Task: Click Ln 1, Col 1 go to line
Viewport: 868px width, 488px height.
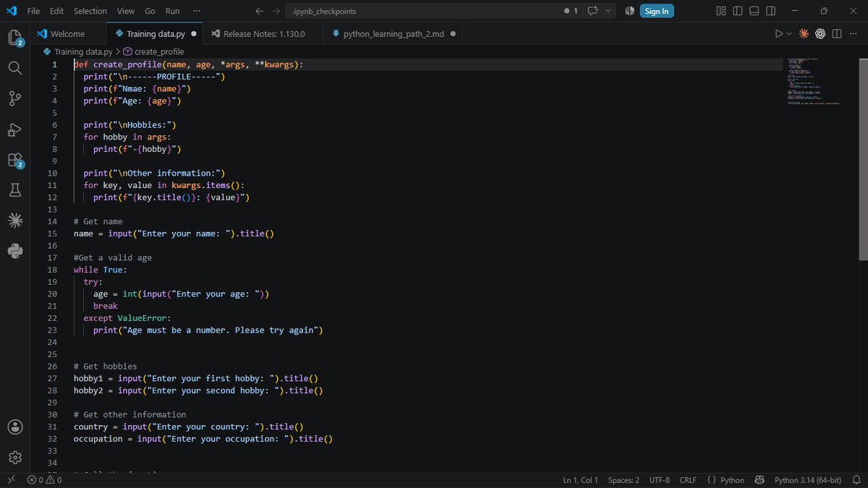Action: pos(580,480)
